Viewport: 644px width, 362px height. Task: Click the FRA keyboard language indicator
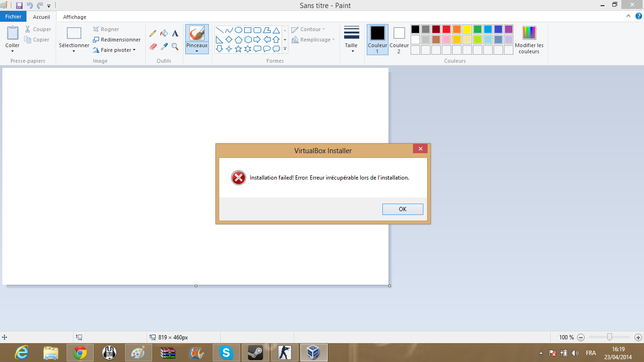point(591,353)
